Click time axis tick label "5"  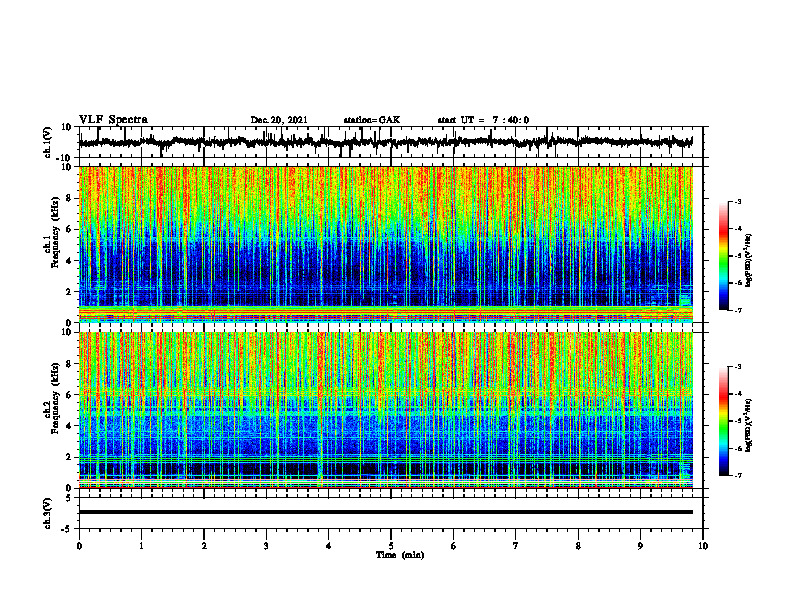tap(391, 546)
